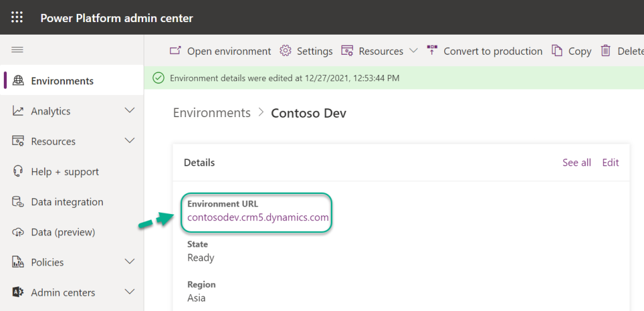Click the Data (preview) cloud icon
This screenshot has width=644, height=311.
[x=18, y=232]
